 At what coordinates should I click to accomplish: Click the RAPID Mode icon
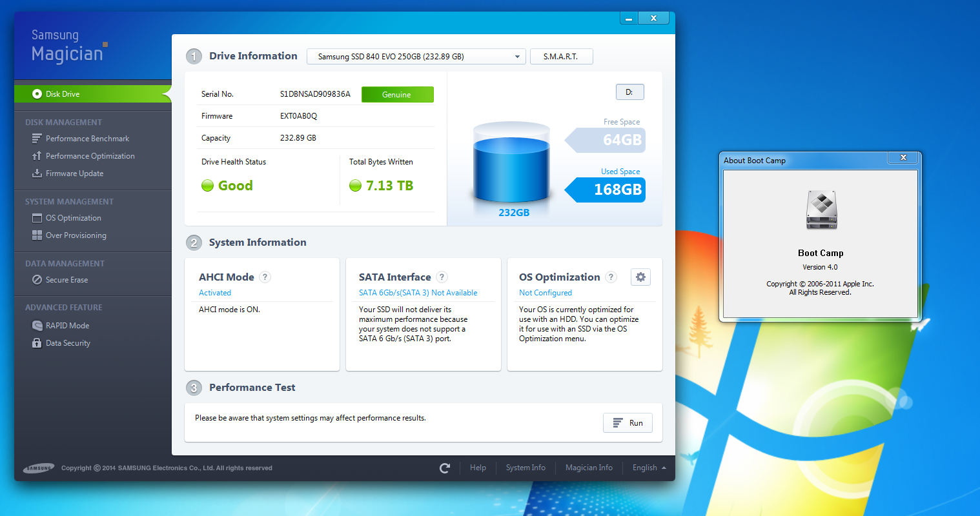click(x=37, y=326)
